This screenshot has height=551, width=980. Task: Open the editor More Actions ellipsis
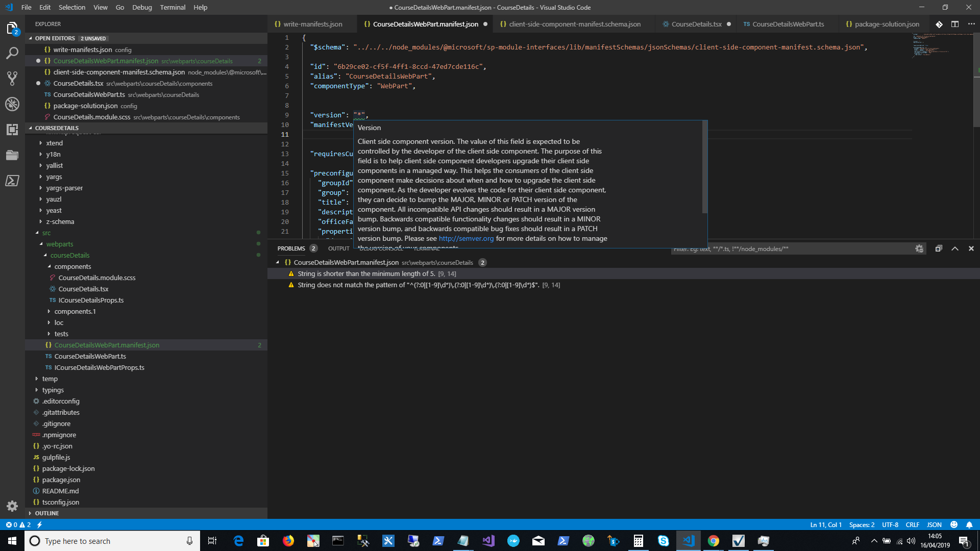coord(971,24)
